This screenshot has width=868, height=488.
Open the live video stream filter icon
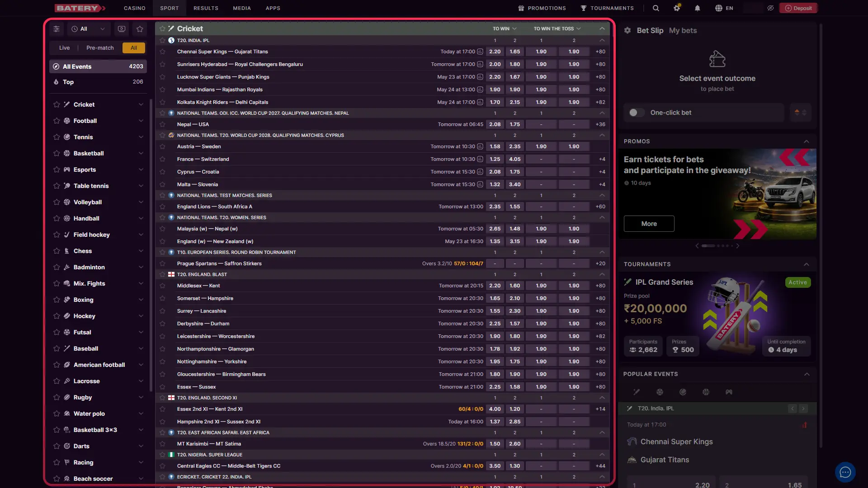coord(122,29)
